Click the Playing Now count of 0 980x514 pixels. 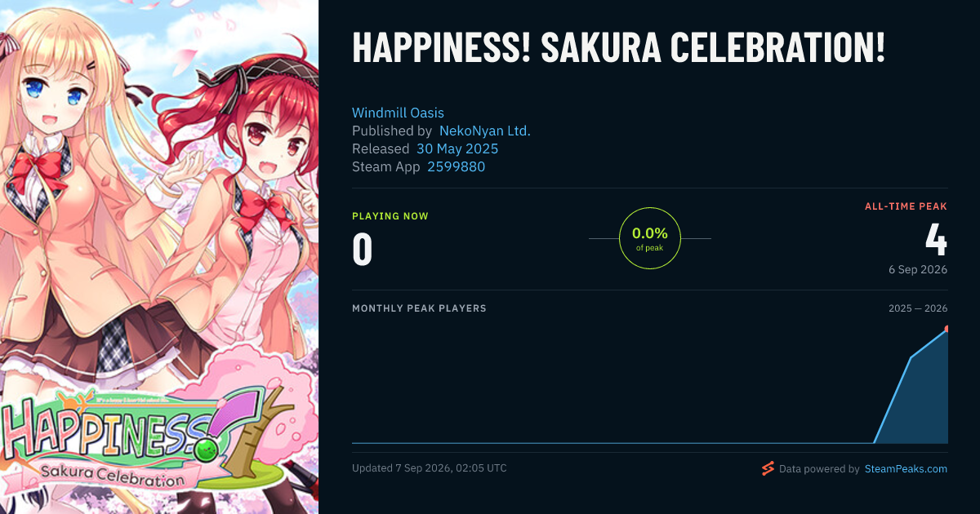pos(362,250)
